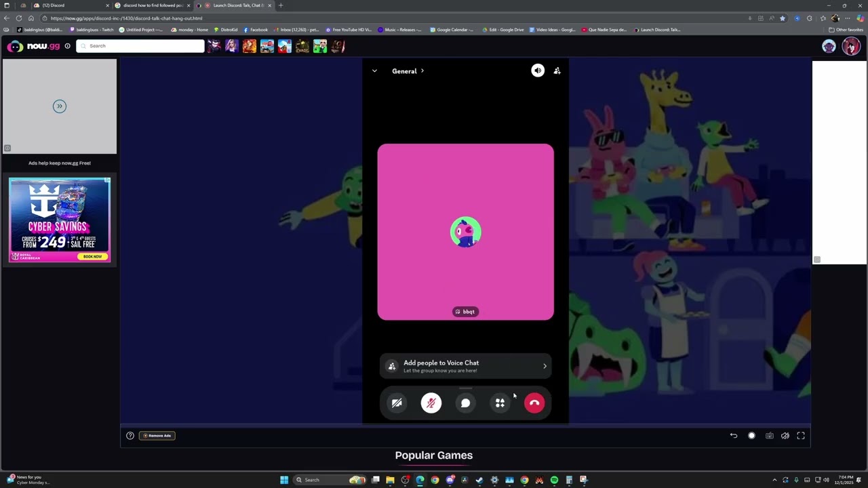Expand the Add people to Voice Chat arrow
Image resolution: width=868 pixels, height=488 pixels.
tap(545, 366)
